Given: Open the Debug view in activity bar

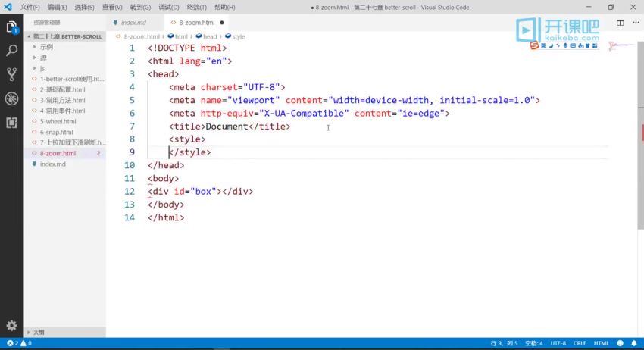Looking at the screenshot, I should 11,98.
